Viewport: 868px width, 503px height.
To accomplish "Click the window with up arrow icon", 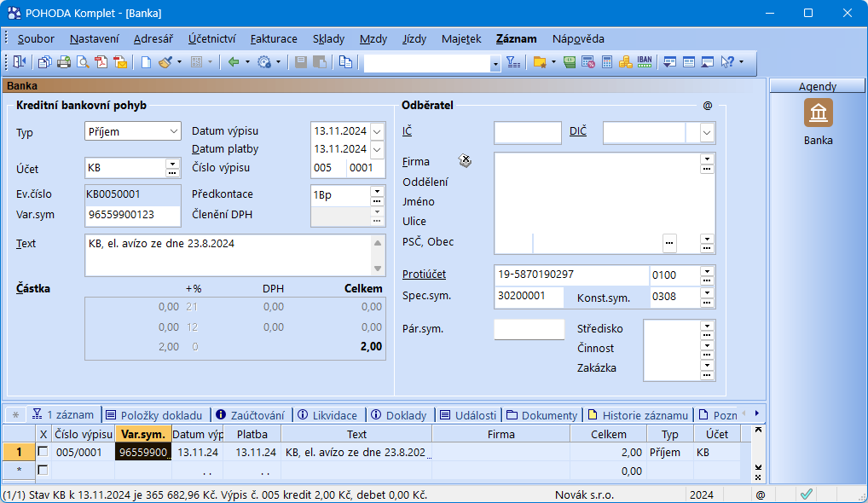I will [x=708, y=62].
